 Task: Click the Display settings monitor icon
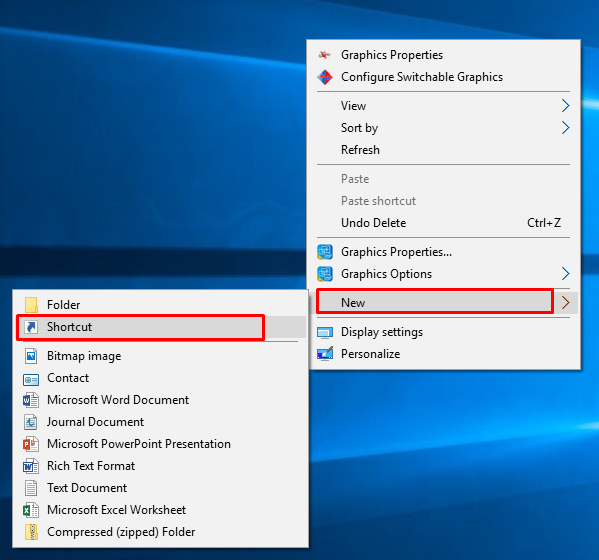pyautogui.click(x=325, y=333)
